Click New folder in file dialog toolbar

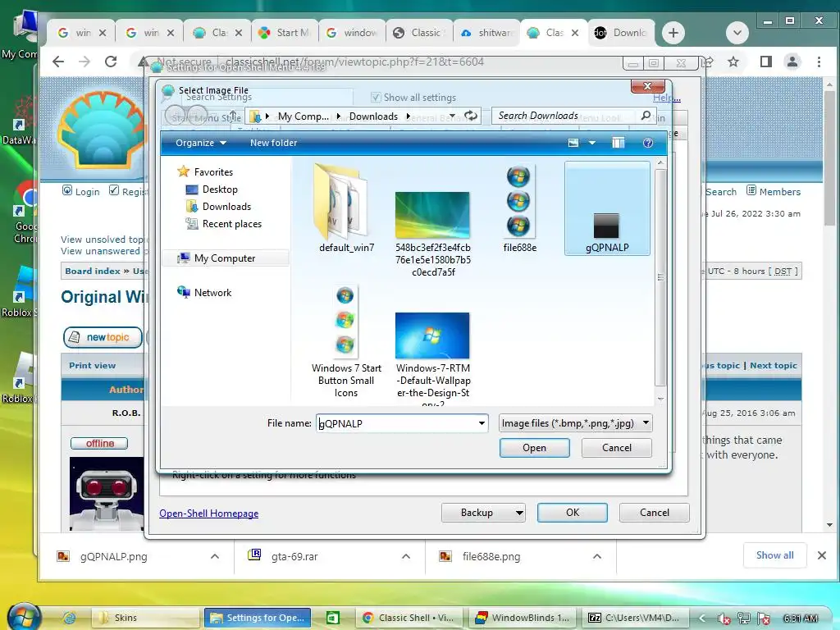click(x=273, y=143)
